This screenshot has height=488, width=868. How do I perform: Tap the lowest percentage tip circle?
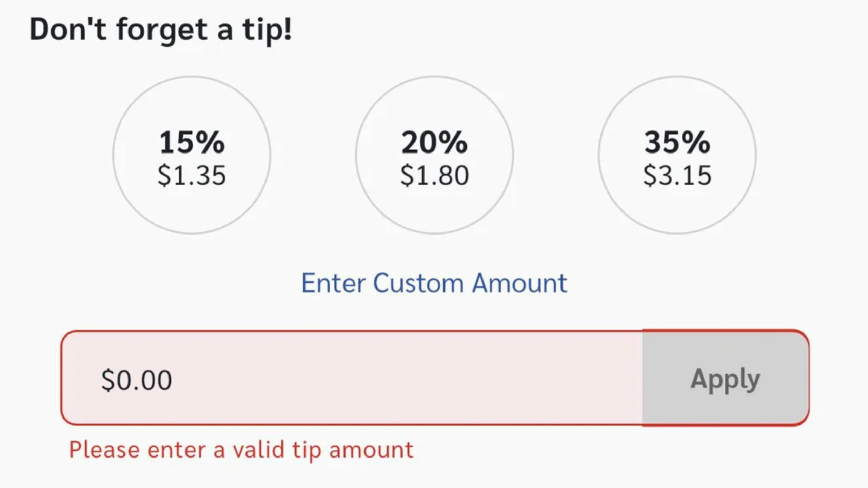192,156
